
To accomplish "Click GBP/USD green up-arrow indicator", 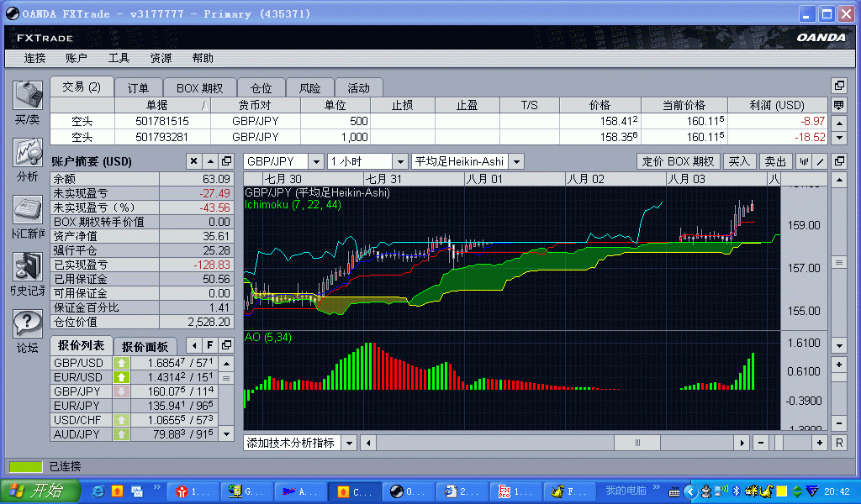I will click(x=121, y=363).
